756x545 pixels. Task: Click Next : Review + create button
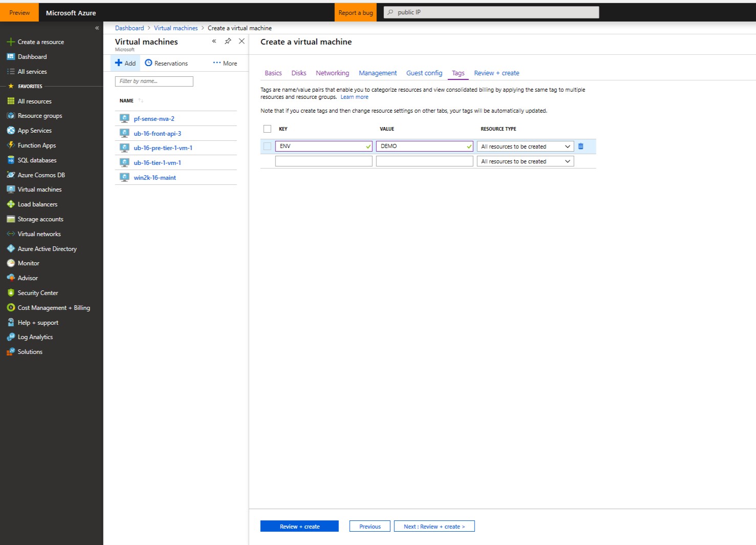coord(434,527)
